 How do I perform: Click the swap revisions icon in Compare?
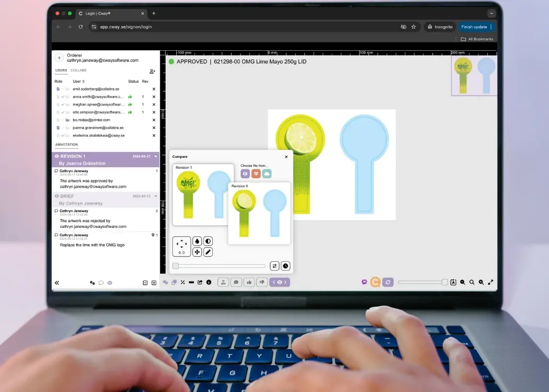(274, 266)
